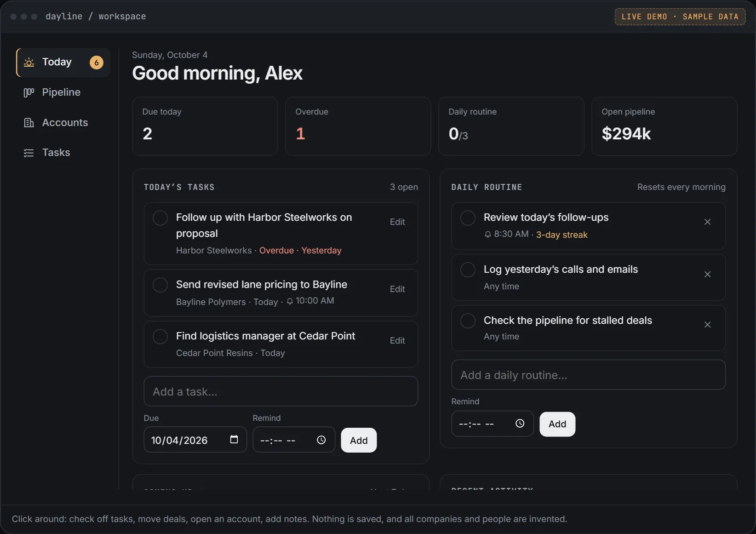Viewport: 756px width, 534px height.
Task: Click Add button for new task
Action: [x=359, y=440]
